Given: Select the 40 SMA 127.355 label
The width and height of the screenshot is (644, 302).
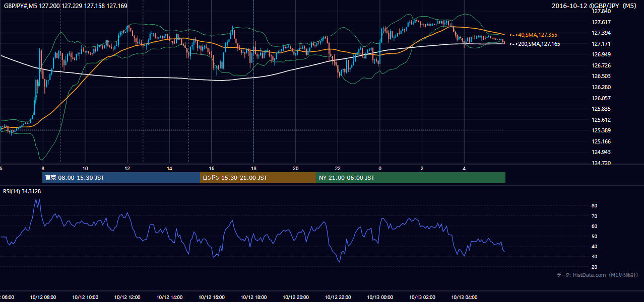Looking at the screenshot, I should (x=533, y=35).
